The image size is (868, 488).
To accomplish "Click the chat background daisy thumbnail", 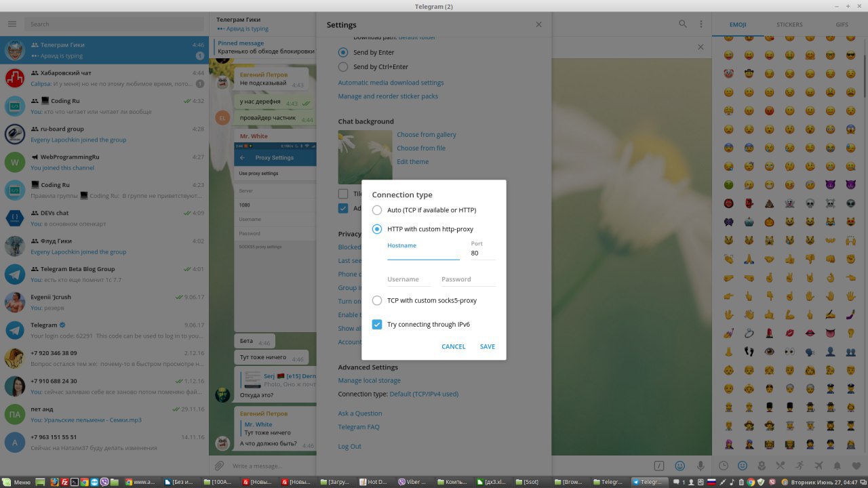I will 365,157.
